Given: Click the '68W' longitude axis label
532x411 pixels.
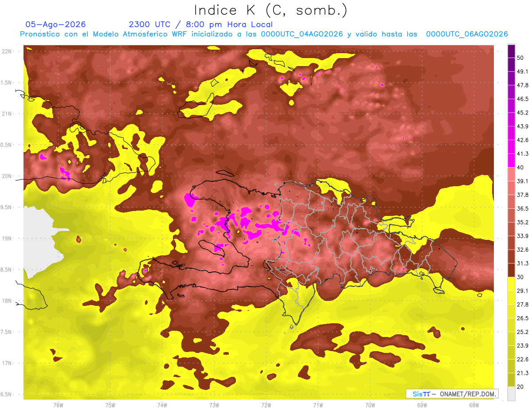Looking at the screenshot, I should point(474,405).
